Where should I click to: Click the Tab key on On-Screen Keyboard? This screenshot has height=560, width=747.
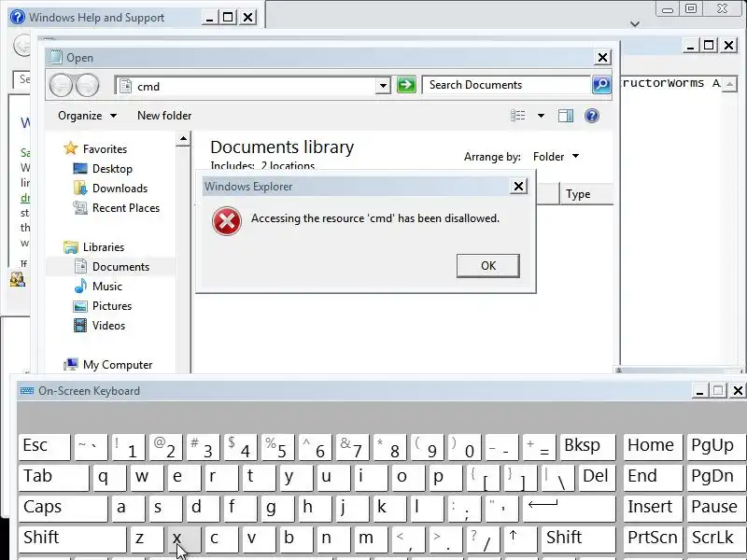pyautogui.click(x=53, y=478)
